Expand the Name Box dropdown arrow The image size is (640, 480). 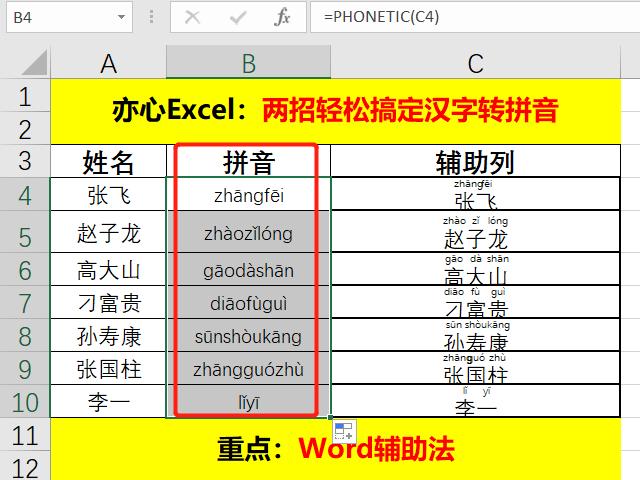121,17
